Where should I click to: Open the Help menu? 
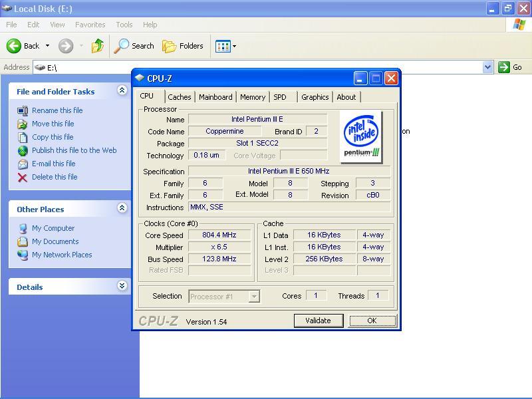click(x=150, y=25)
